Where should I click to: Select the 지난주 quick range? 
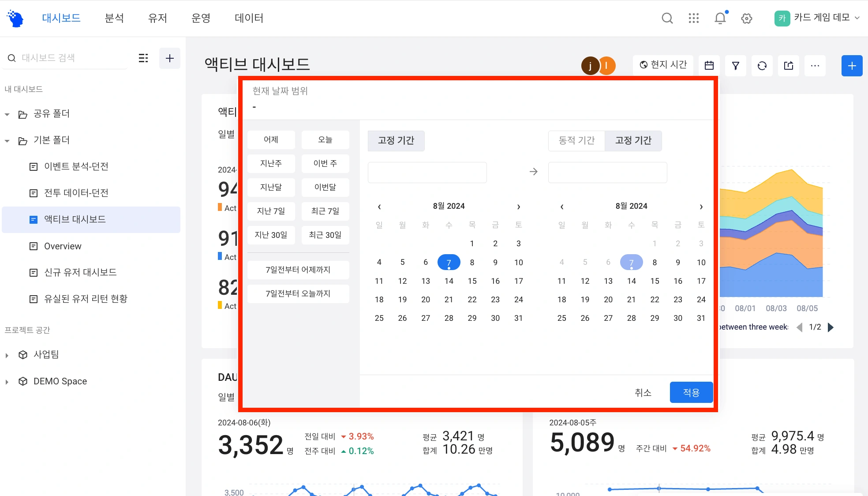(x=271, y=164)
